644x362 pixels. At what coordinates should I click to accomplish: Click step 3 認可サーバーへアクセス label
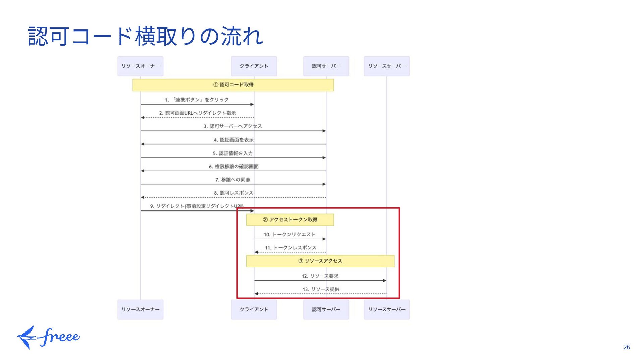point(232,126)
